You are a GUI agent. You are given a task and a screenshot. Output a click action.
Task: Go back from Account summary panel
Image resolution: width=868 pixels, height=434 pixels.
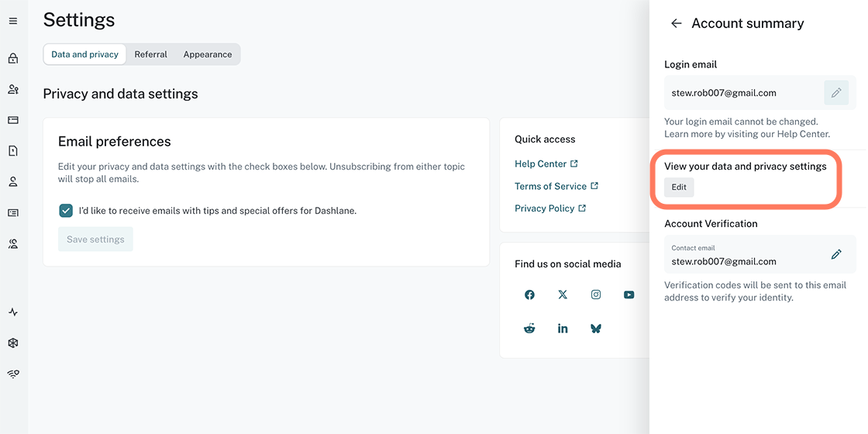click(676, 23)
